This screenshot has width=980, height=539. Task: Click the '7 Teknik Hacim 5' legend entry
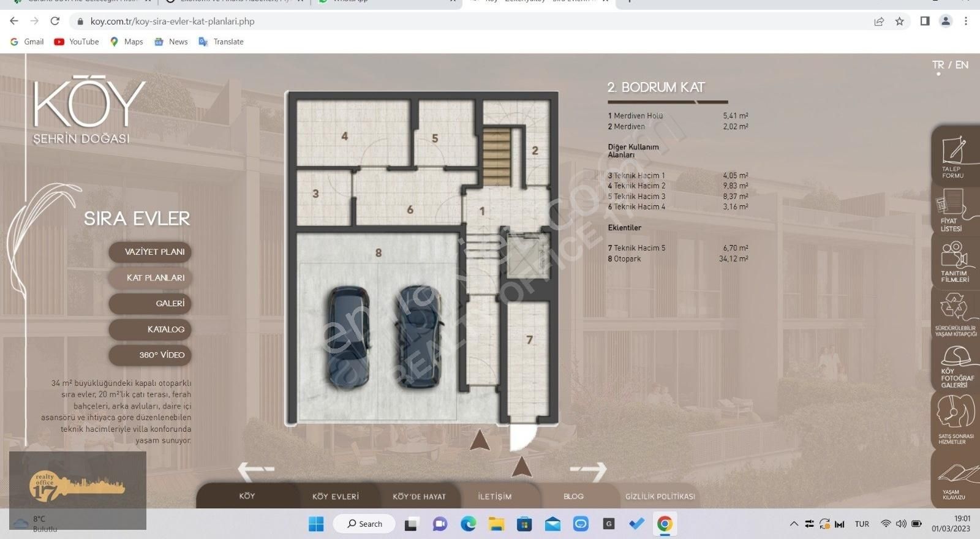[x=678, y=248]
